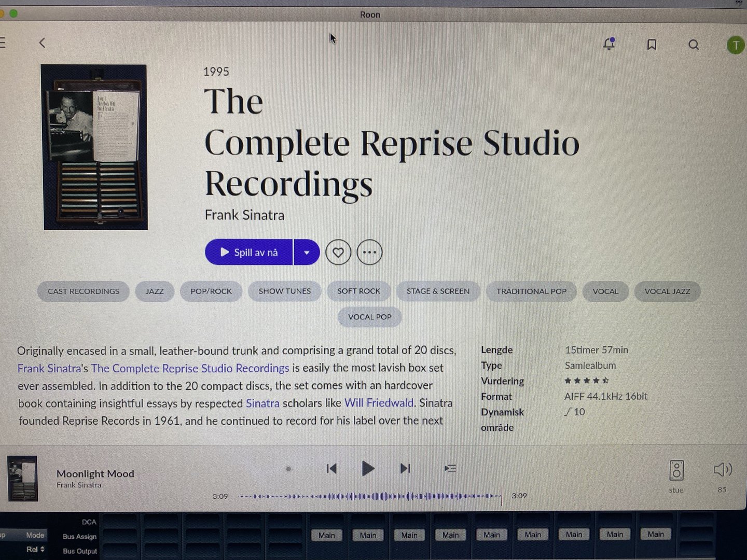Select the SOFT ROCK genre tag
The image size is (747, 560).
click(x=358, y=291)
